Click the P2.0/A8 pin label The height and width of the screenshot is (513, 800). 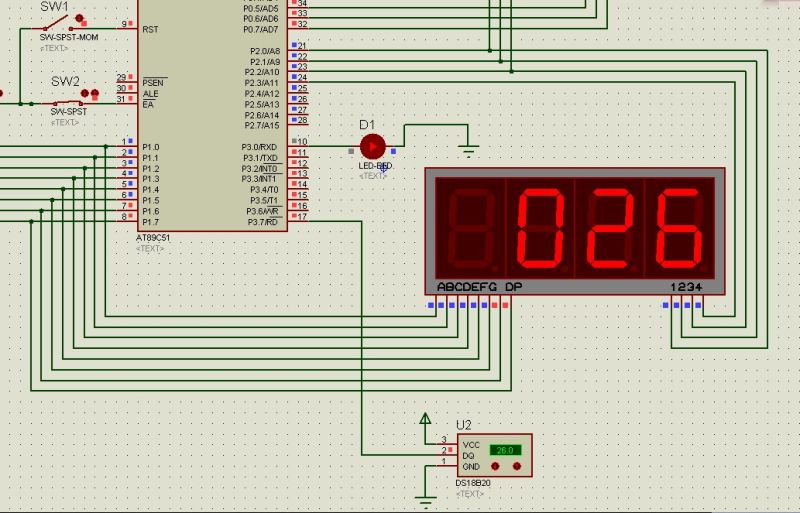[265, 51]
